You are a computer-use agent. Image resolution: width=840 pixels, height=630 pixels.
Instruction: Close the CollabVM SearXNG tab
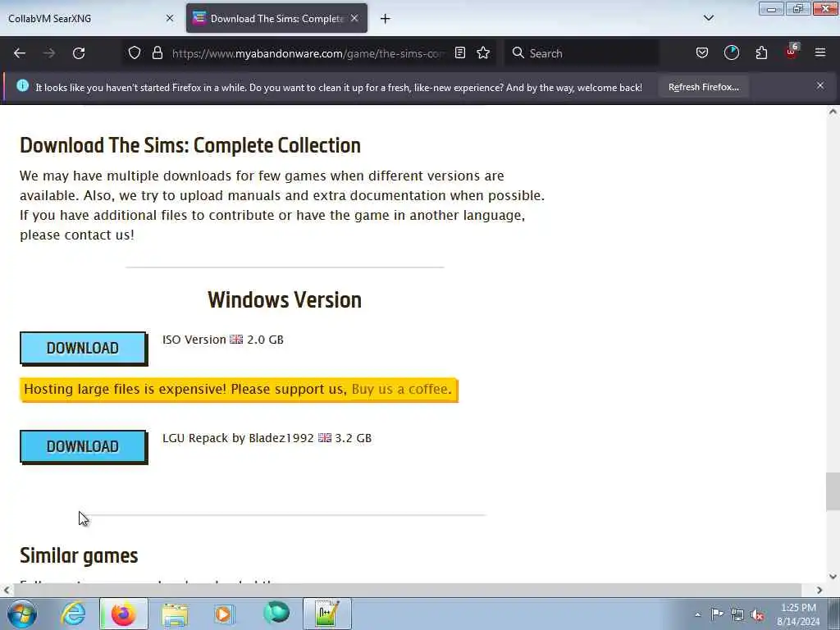tap(170, 18)
